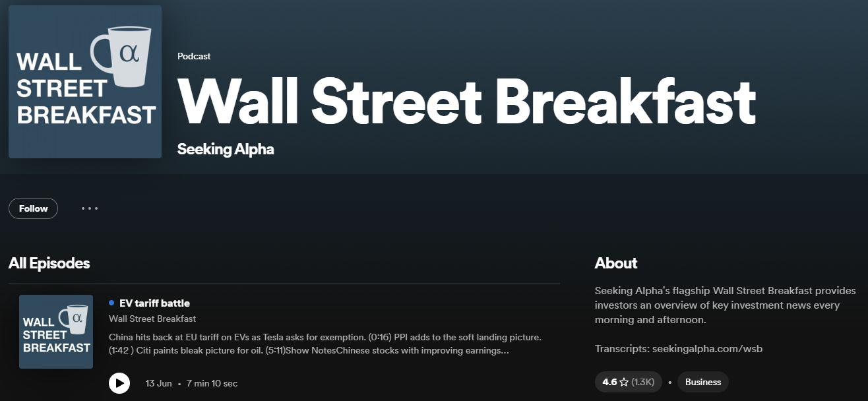Click the truncated episode description text

(323, 343)
